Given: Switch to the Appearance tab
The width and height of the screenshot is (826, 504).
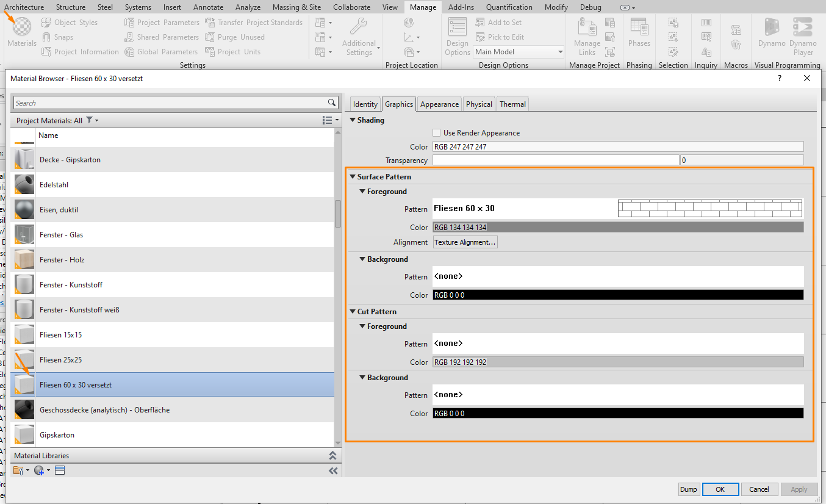Looking at the screenshot, I should (x=439, y=104).
